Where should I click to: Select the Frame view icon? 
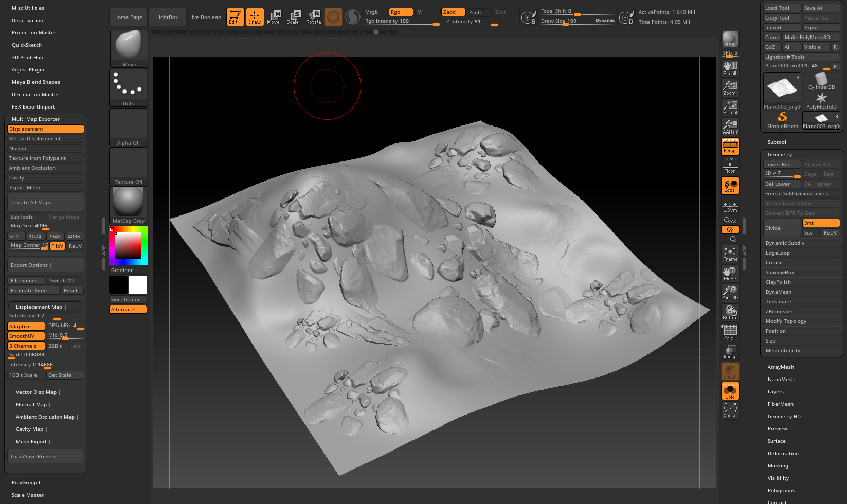[730, 253]
